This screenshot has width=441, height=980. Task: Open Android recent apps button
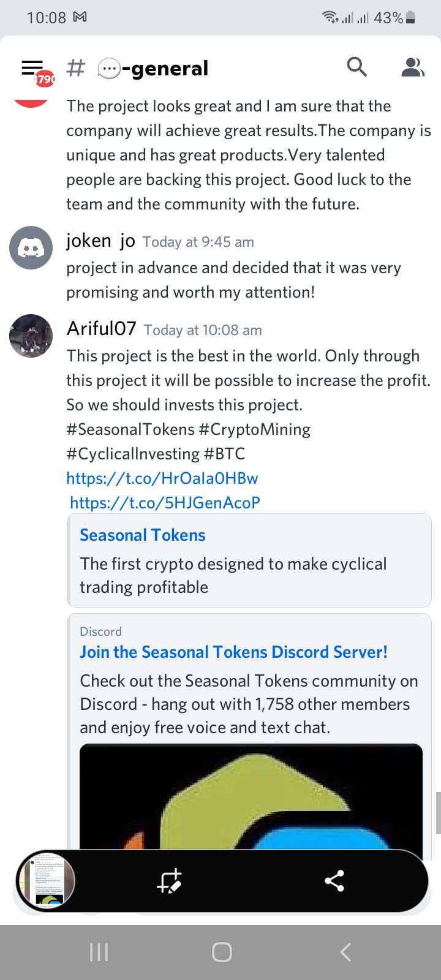click(99, 952)
